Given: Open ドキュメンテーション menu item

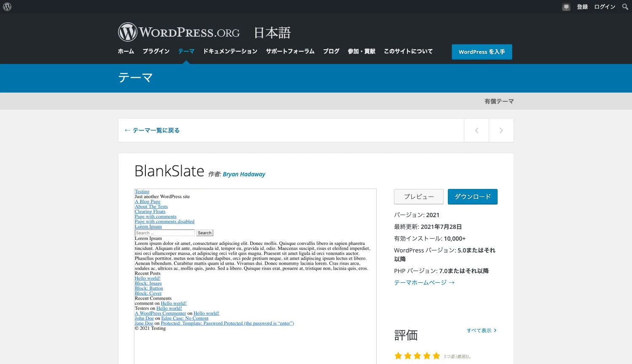Looking at the screenshot, I should coord(230,51).
